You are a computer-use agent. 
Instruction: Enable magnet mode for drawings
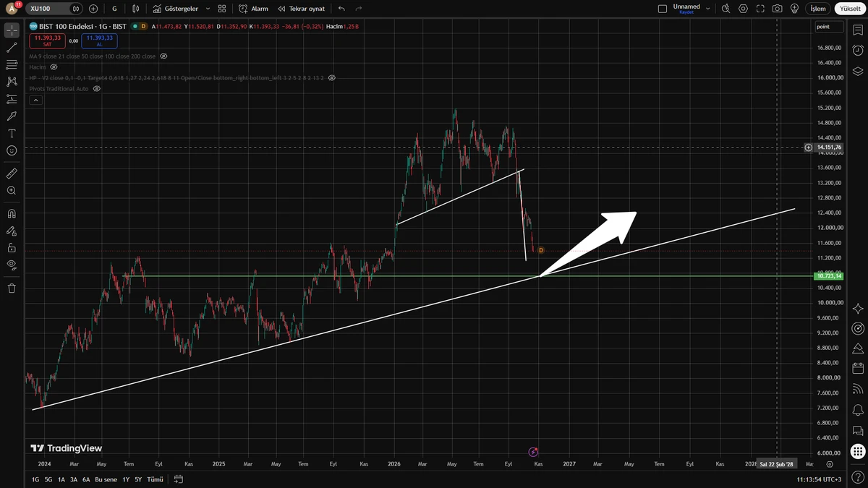coord(12,214)
